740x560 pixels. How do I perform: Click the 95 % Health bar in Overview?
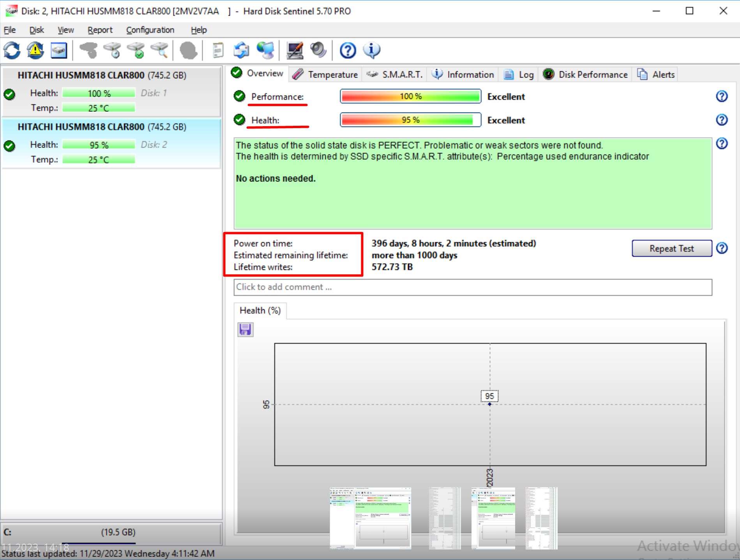(411, 120)
